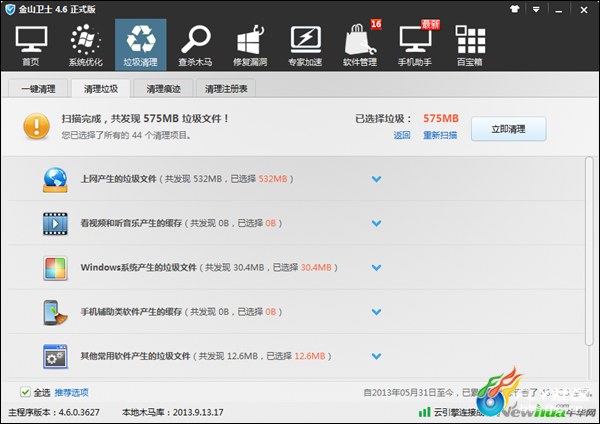
Task: Open 手机助手 phone assistant icon
Action: (x=415, y=45)
